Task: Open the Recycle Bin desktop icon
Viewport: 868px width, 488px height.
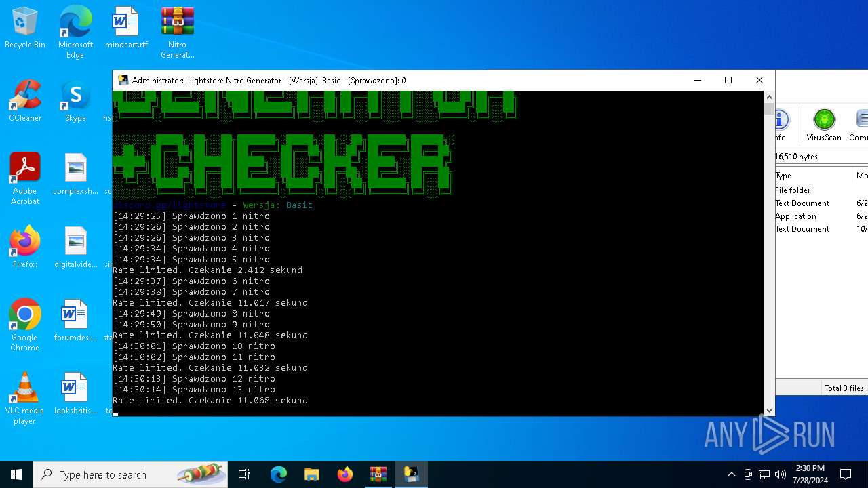Action: [x=25, y=28]
